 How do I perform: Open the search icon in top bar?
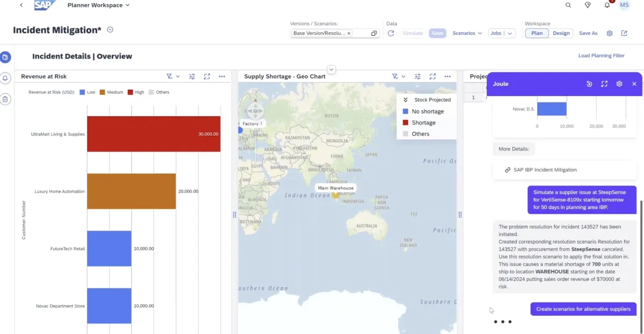pos(568,5)
